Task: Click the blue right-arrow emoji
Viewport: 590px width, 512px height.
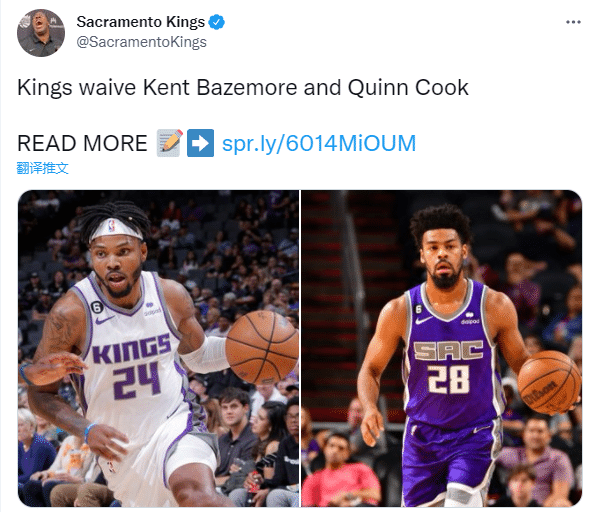Action: [x=201, y=143]
